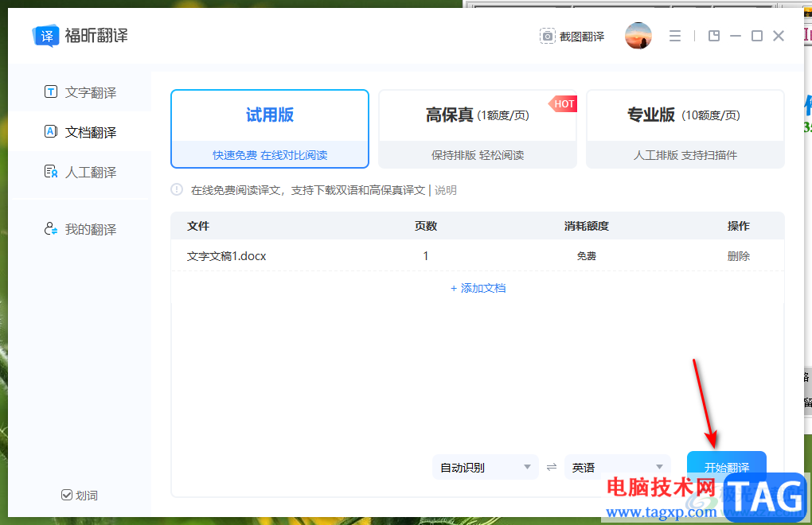
Task: Open the screenshot translation camera icon
Action: pyautogui.click(x=548, y=37)
